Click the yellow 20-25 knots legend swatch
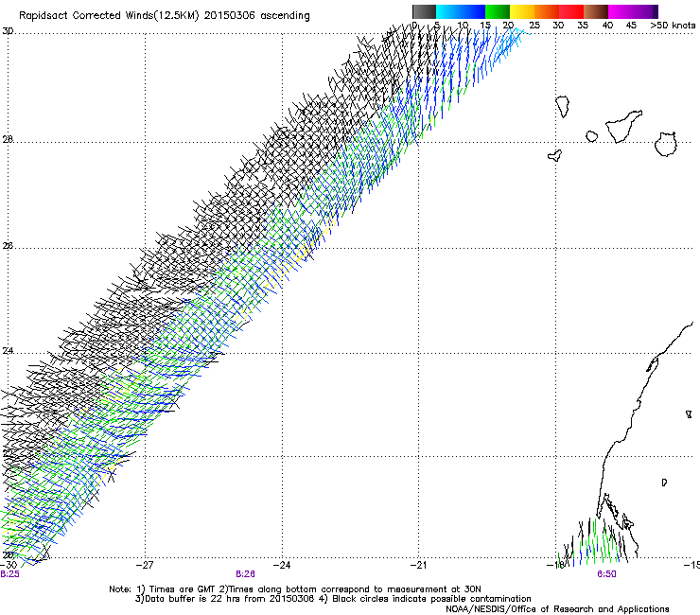 (x=522, y=11)
